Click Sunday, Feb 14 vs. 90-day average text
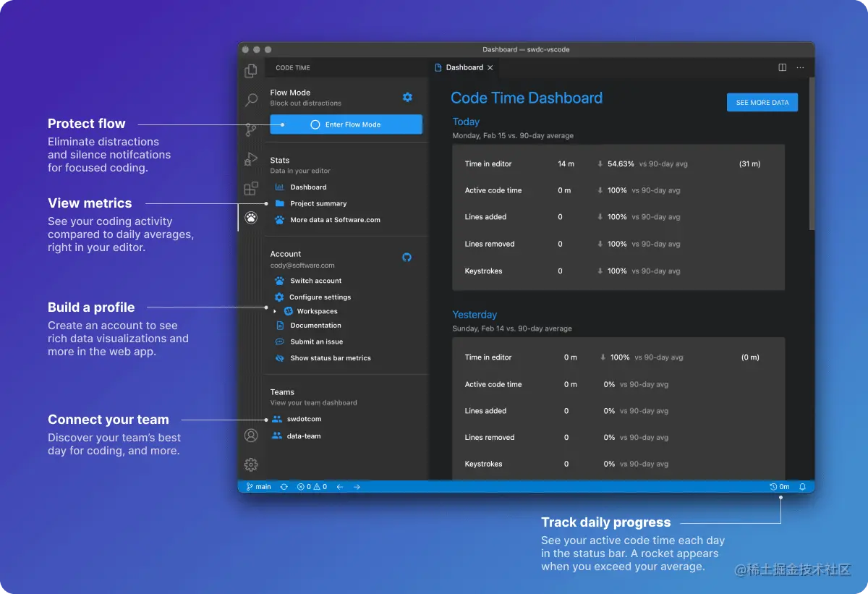868x594 pixels. [512, 328]
